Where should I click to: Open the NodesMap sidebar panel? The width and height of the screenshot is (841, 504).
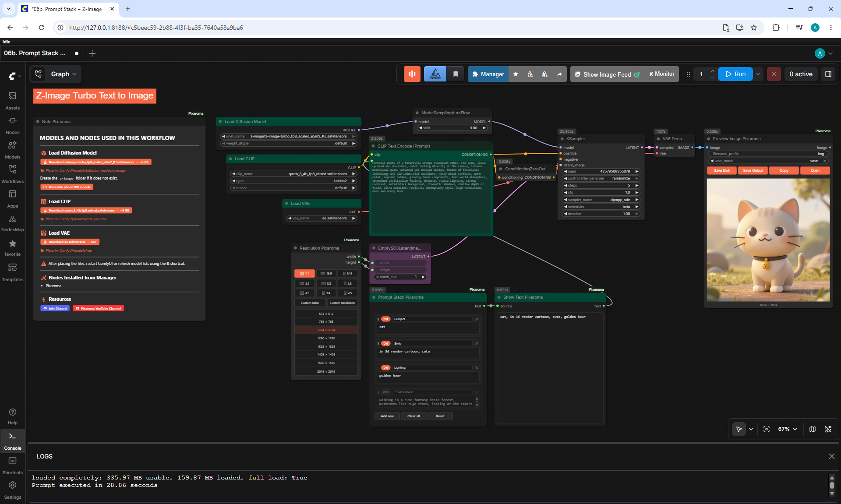coord(13,223)
